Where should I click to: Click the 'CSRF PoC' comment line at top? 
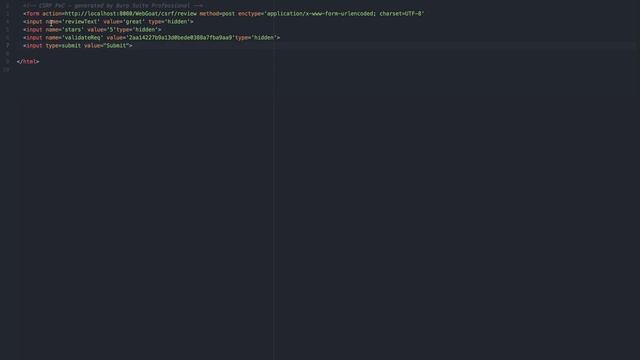point(113,5)
